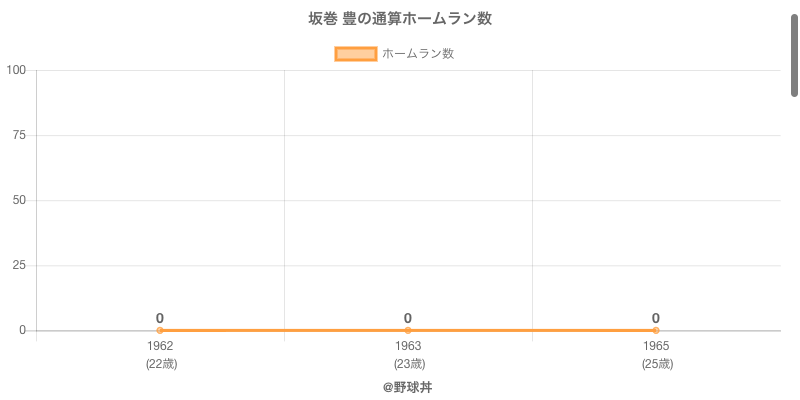This screenshot has height=400, width=800.
Task: Click the 0 value label above 1963
Action: tap(408, 318)
